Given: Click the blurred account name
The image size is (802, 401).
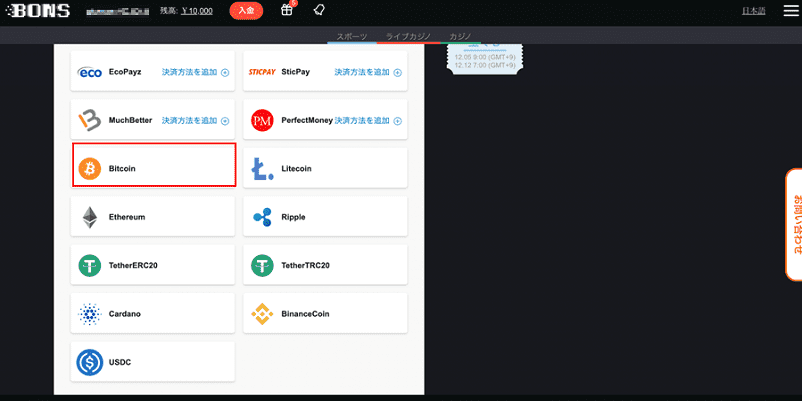Looking at the screenshot, I should (x=118, y=11).
